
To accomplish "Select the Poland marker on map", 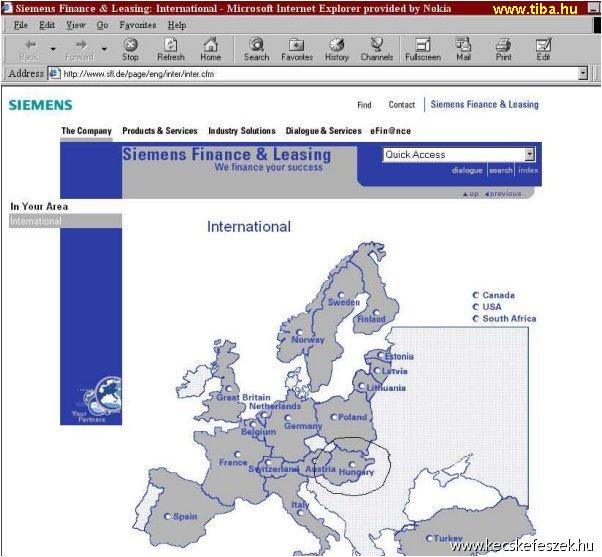I will coord(334,417).
